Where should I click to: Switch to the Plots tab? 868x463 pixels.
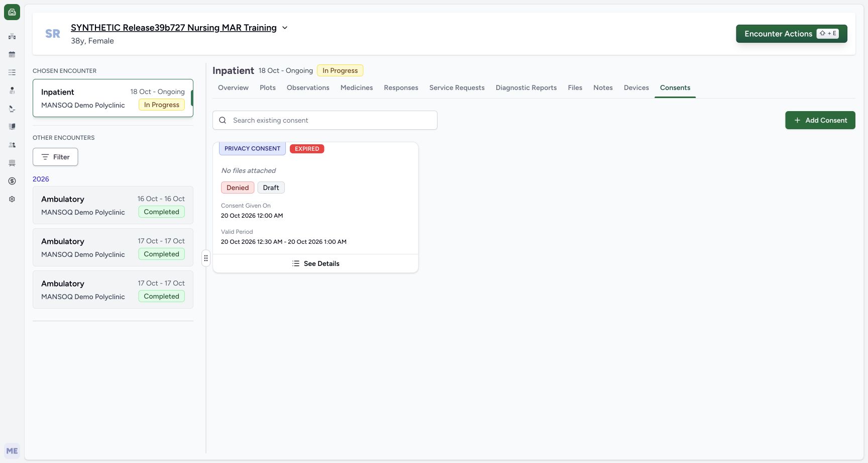(x=268, y=87)
